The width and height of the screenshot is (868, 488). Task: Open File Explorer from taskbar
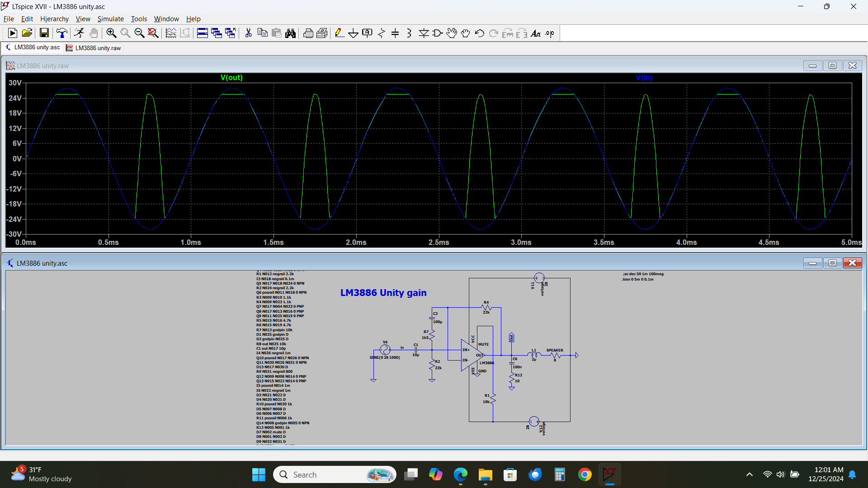485,474
